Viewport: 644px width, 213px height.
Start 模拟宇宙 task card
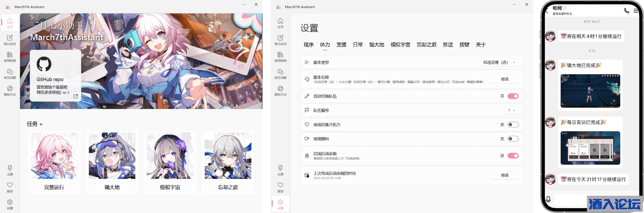point(170,163)
